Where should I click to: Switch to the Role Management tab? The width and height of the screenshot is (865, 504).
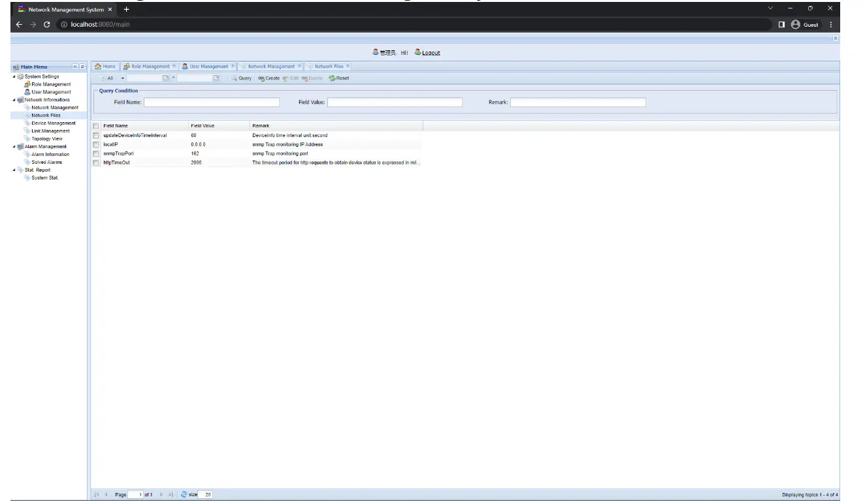tap(150, 66)
